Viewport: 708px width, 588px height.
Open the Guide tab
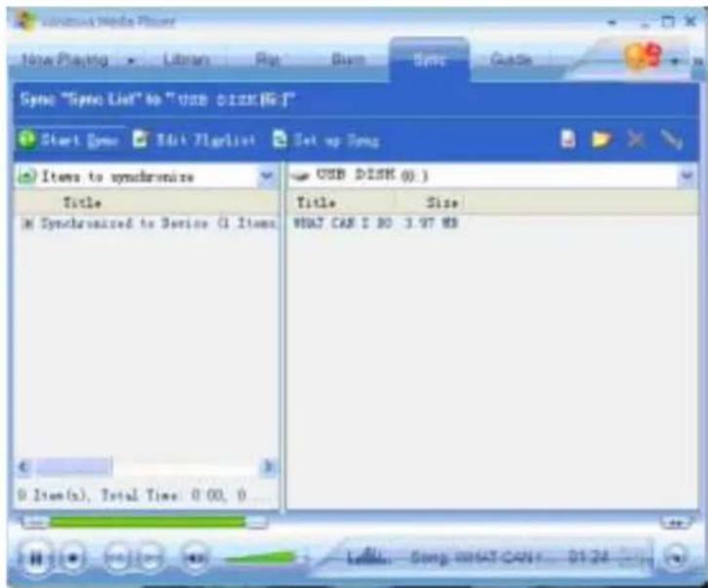[511, 59]
